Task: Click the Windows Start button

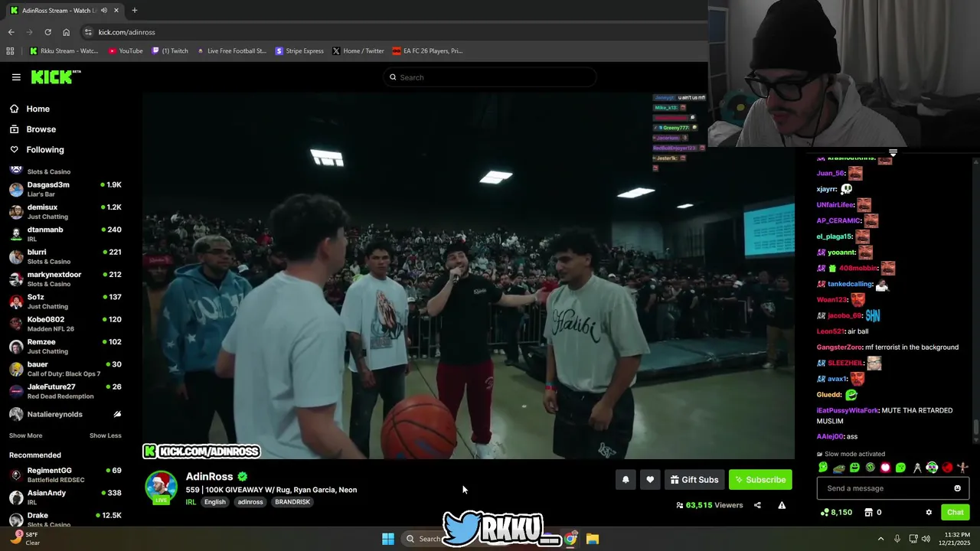Action: pyautogui.click(x=388, y=539)
